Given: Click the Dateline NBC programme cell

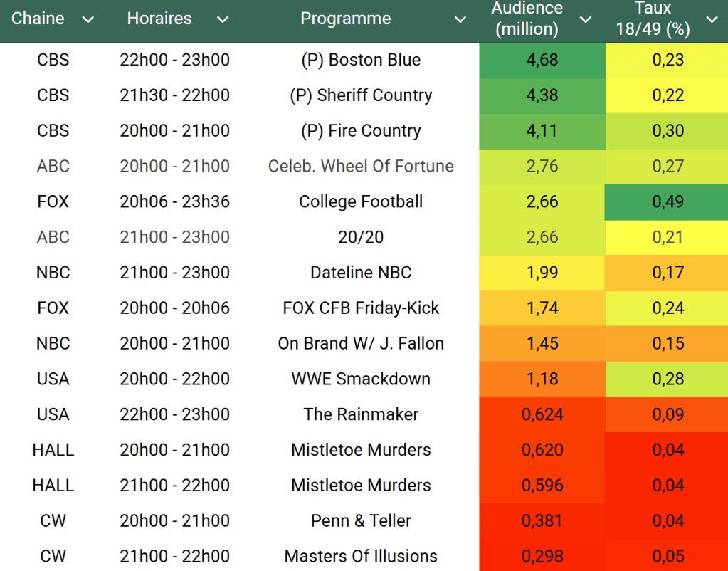Looking at the screenshot, I should pos(361,273).
